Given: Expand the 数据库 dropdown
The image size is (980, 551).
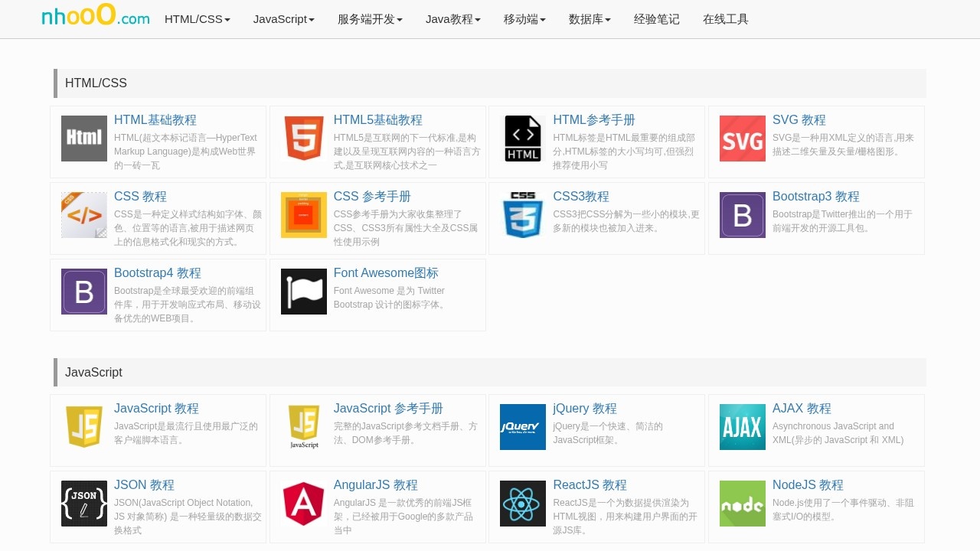Looking at the screenshot, I should tap(590, 19).
